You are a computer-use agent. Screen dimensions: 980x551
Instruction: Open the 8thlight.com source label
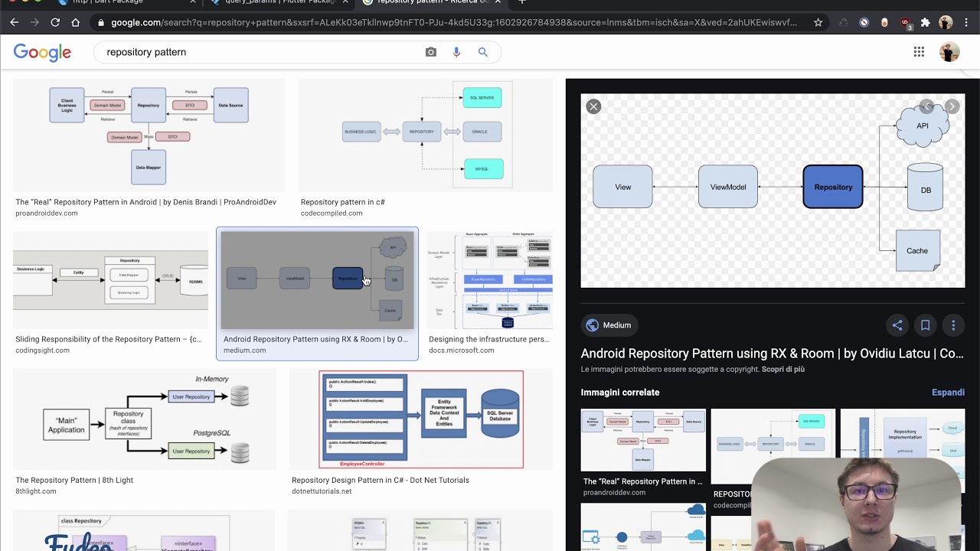(36, 491)
